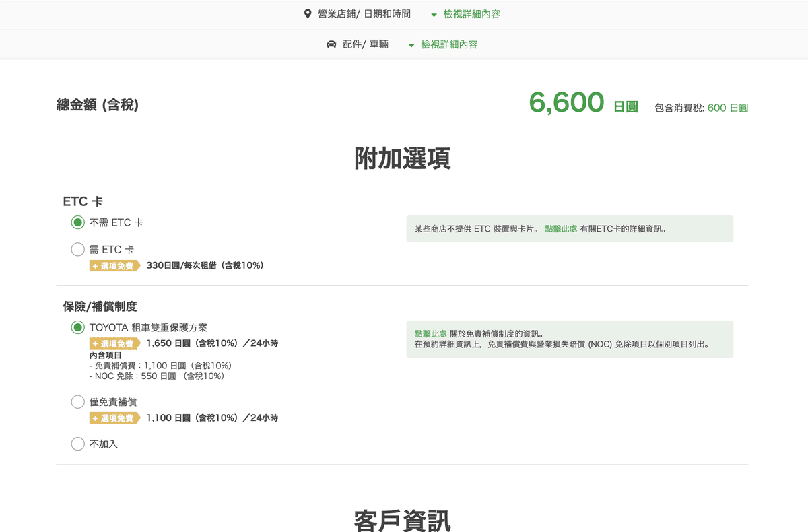Click the 選項免費 badge under TOYOTA 租車雙重保護方案
This screenshot has height=532, width=808.
pos(114,344)
